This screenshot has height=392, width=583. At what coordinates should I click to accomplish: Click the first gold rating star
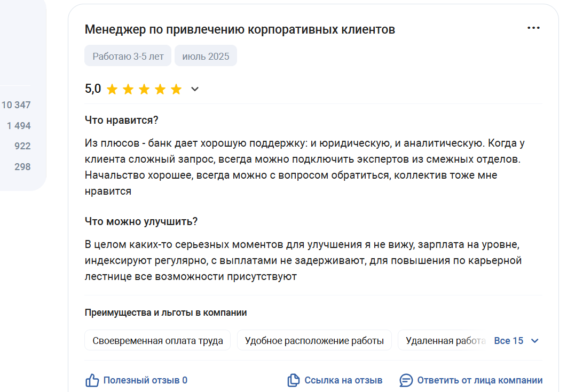[x=112, y=89]
